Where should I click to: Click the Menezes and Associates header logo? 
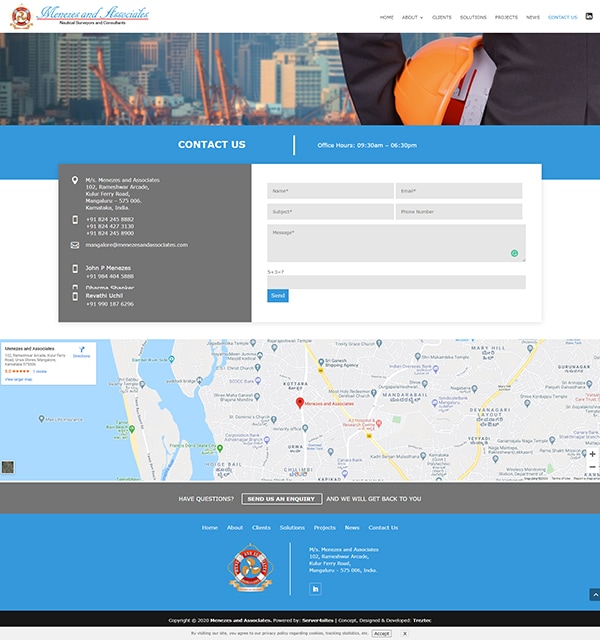[80, 16]
